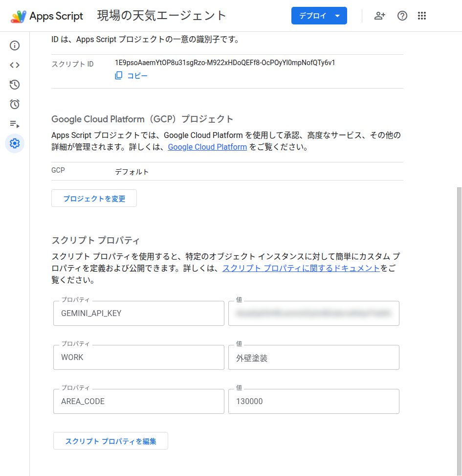The width and height of the screenshot is (462, 476).
Task: Click the プロジェクトを変更 button
Action: point(94,198)
